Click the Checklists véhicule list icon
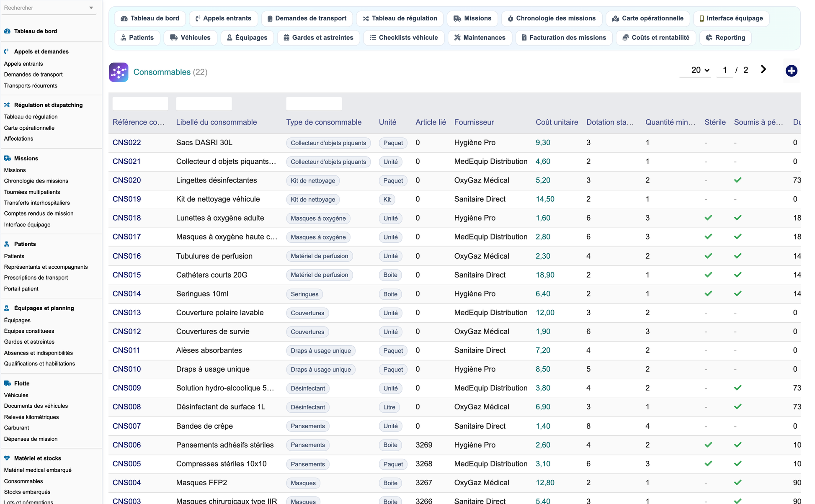The width and height of the screenshot is (815, 504). (x=373, y=38)
